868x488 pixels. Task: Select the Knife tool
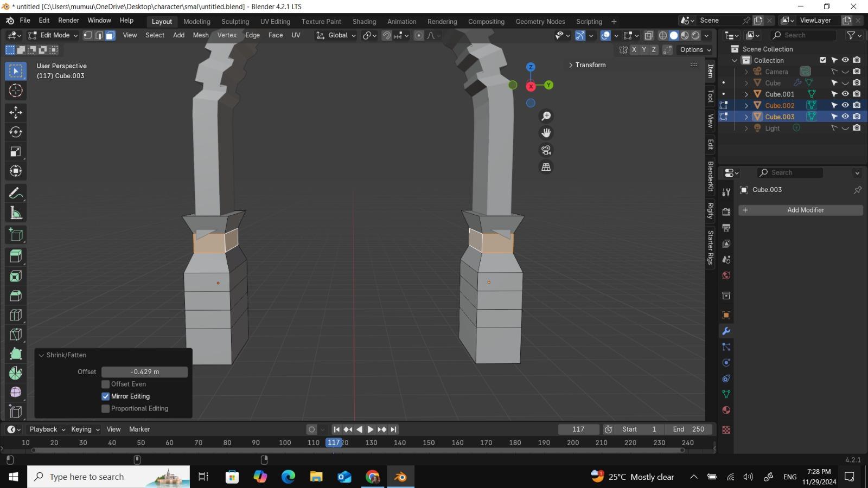click(16, 335)
